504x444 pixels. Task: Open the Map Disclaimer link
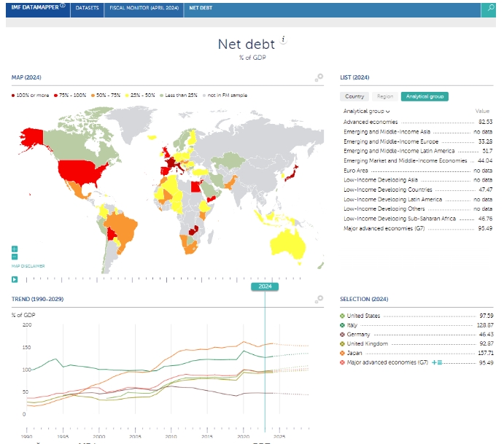(28, 266)
